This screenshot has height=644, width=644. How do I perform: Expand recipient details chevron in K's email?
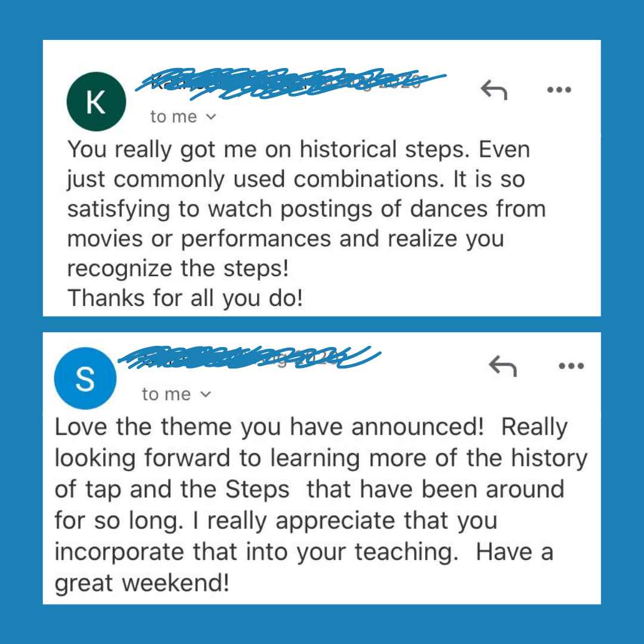point(210,117)
